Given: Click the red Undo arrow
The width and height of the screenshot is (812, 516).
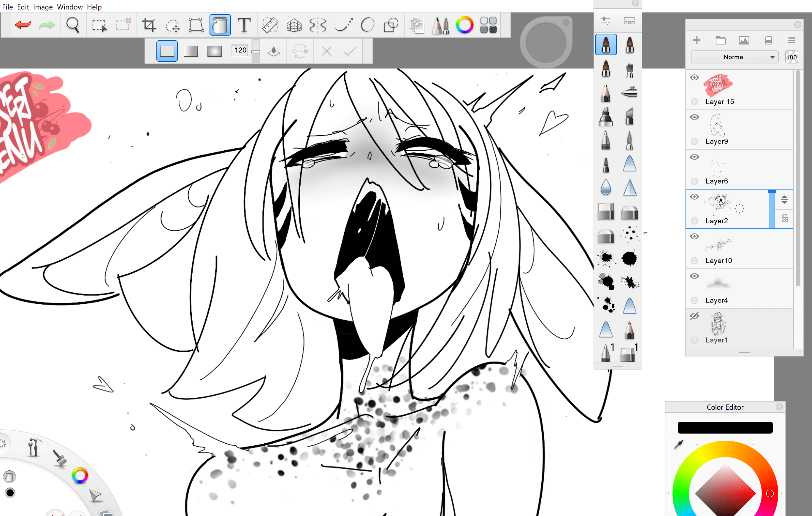Looking at the screenshot, I should pos(23,25).
